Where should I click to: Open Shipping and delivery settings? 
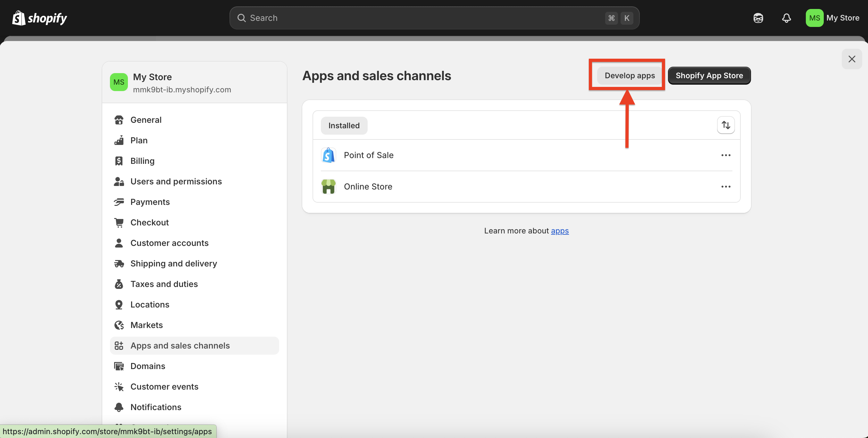click(x=173, y=263)
